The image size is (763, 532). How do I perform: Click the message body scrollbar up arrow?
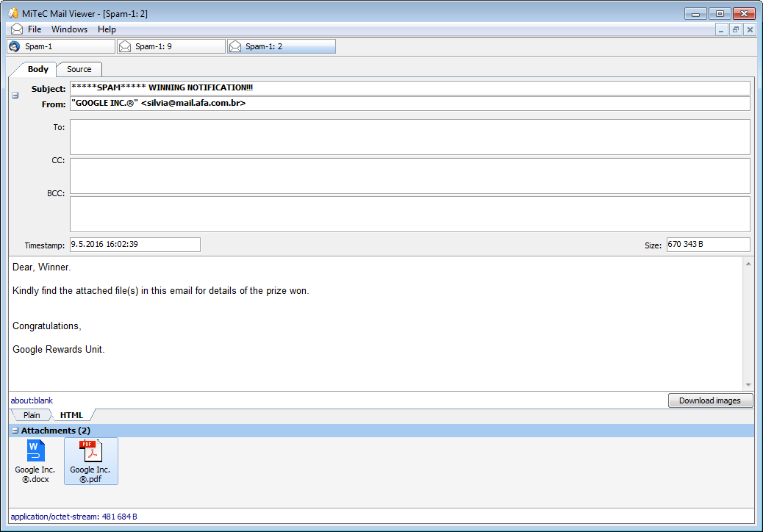748,264
